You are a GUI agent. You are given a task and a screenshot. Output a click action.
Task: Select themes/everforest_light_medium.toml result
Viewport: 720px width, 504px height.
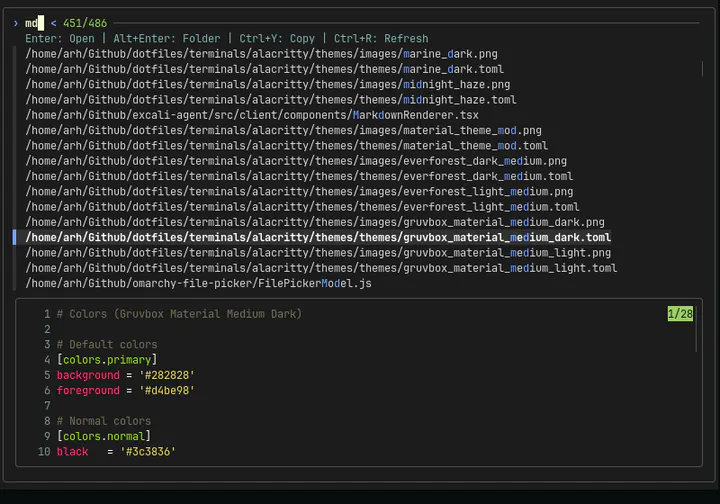click(x=302, y=207)
